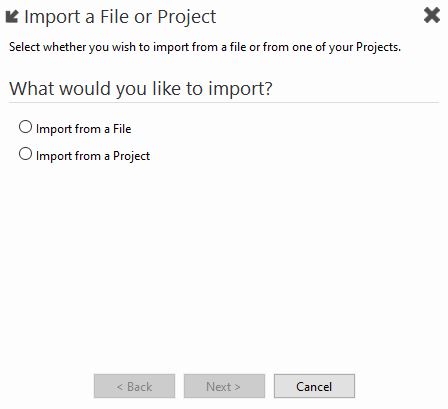
Task: Click the instruction text about Projects
Action: (205, 47)
